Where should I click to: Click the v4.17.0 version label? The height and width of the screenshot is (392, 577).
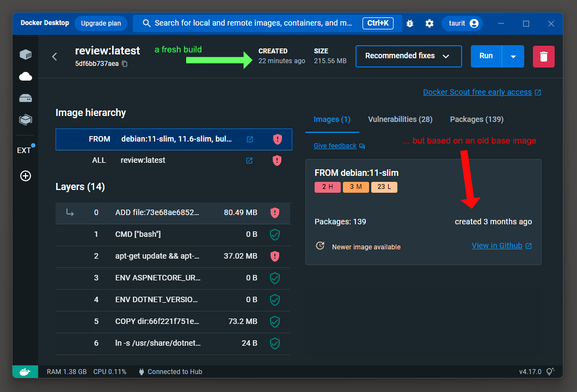pos(530,372)
